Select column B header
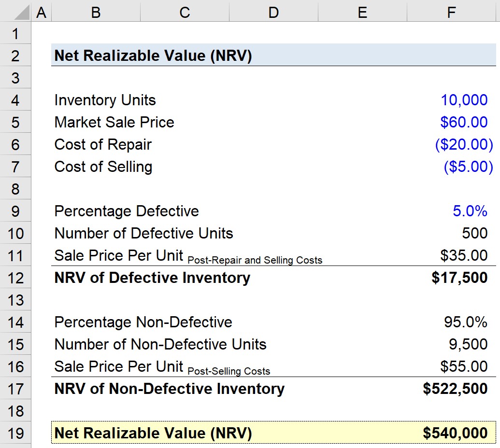This screenshot has width=500, height=448. tap(96, 13)
